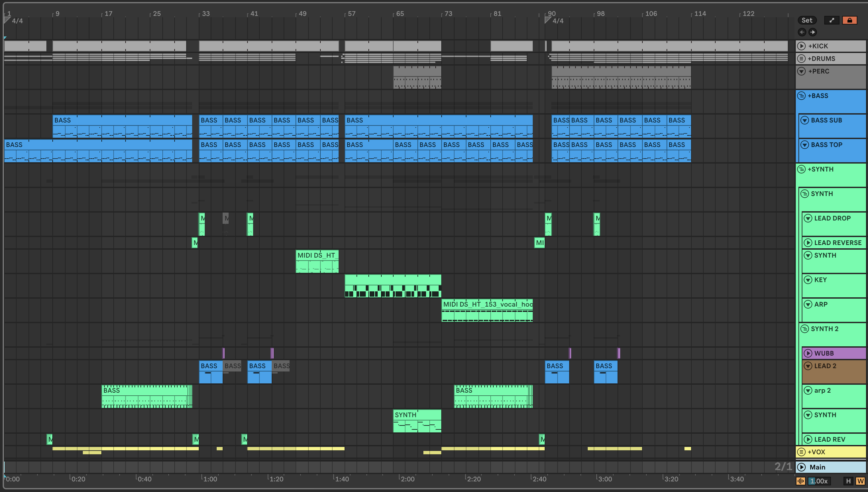
Task: Click bar 33 in the beat ruler
Action: (206, 14)
